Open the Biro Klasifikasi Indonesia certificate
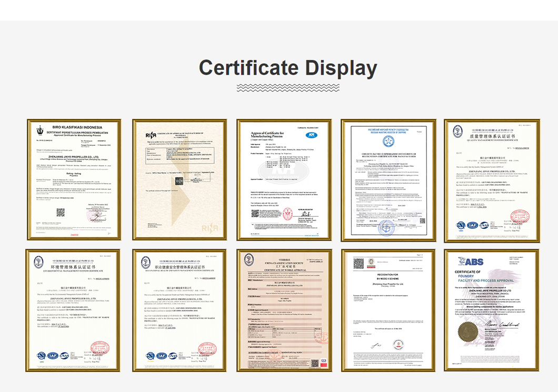This screenshot has width=558, height=392. tap(74, 180)
